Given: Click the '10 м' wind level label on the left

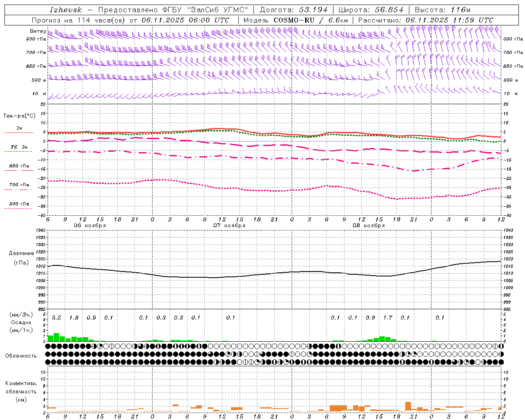Looking at the screenshot, I should click(39, 94).
